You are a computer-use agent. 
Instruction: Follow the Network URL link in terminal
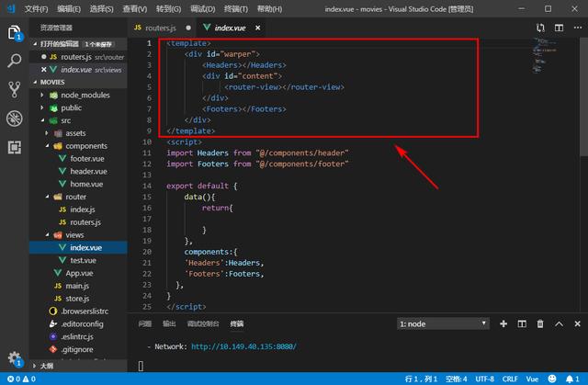(x=243, y=346)
